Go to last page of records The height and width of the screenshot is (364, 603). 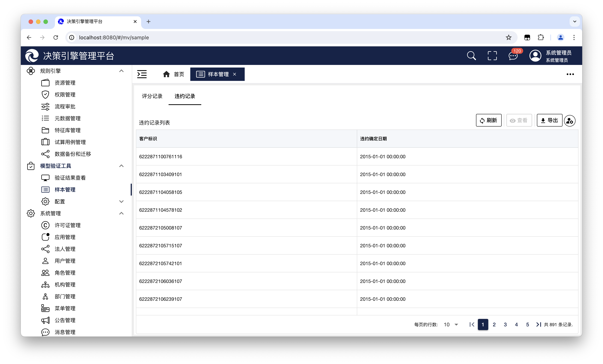coord(538,324)
